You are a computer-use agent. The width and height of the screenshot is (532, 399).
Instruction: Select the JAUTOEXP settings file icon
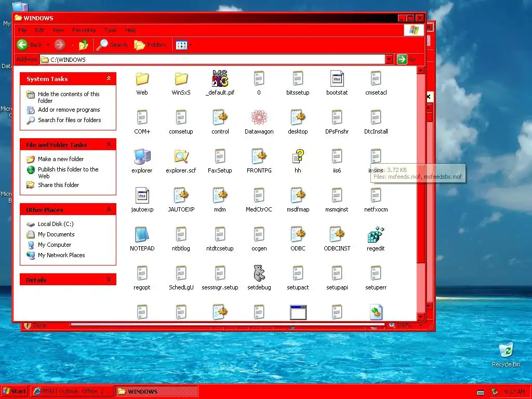tap(181, 195)
